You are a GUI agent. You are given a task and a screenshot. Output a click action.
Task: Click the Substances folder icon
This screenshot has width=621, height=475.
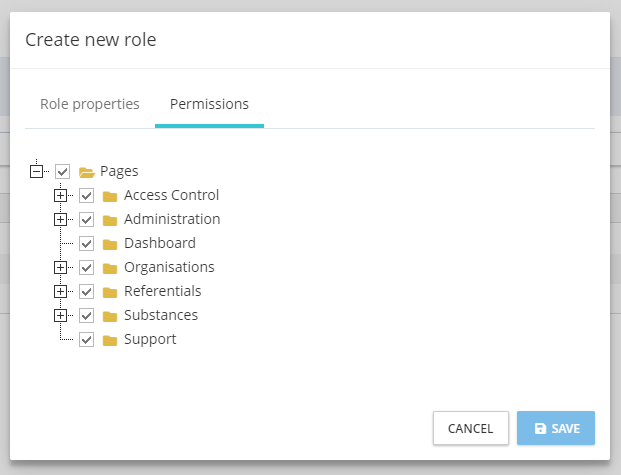pos(110,316)
